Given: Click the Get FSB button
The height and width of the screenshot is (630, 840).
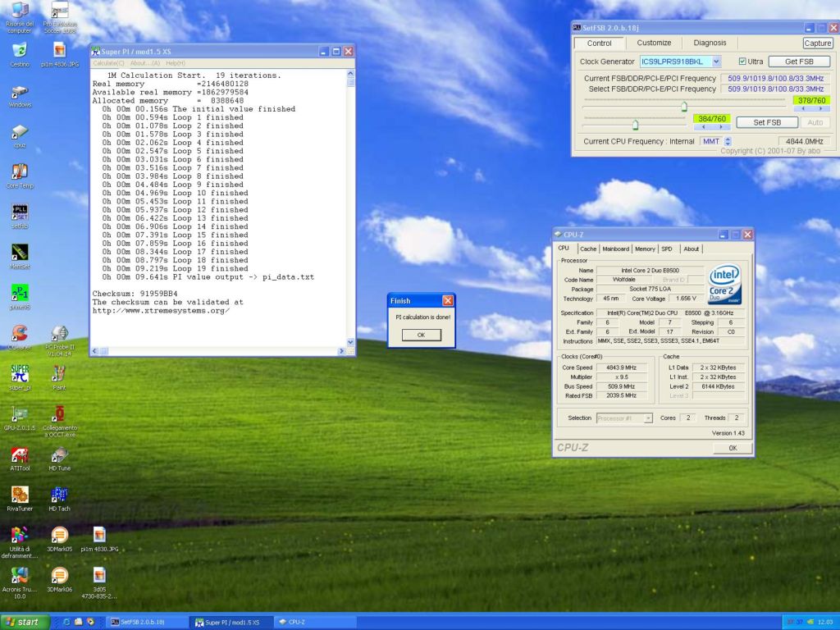Looking at the screenshot, I should point(799,62).
